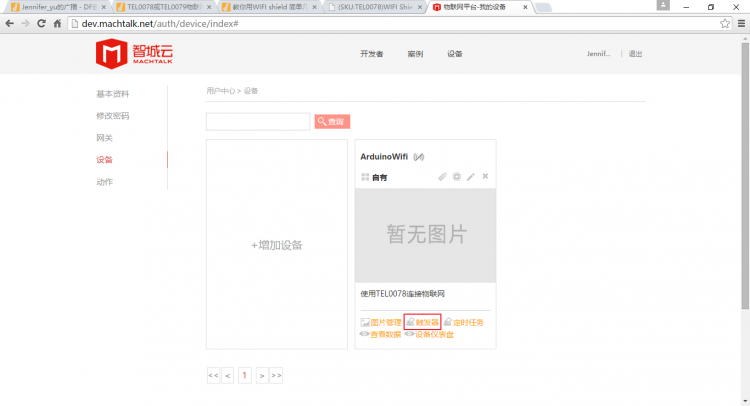Open 定时任务 scheduled tasks link
The image size is (750, 406).
point(464,322)
